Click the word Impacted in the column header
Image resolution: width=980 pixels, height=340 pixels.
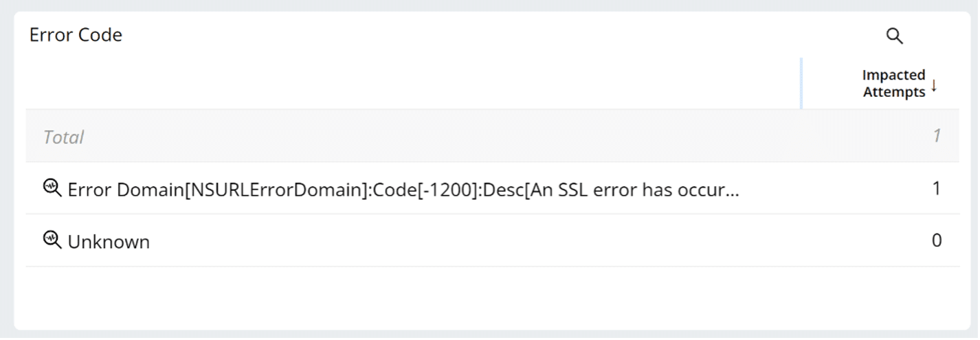894,76
